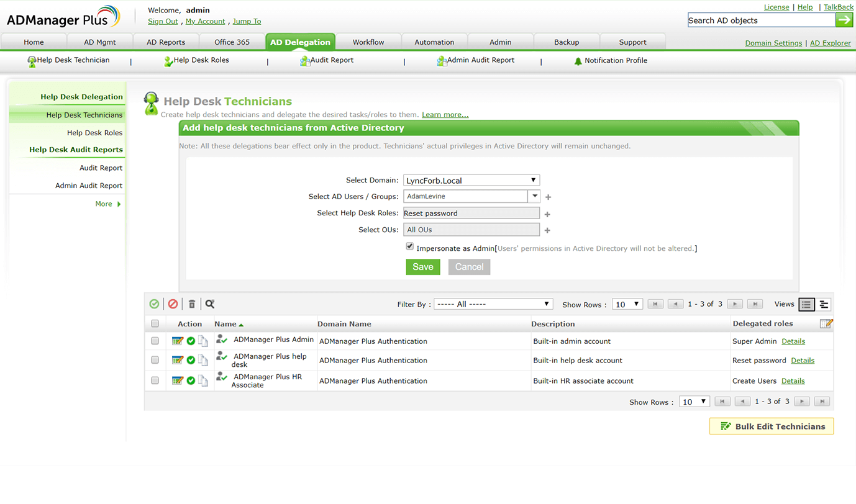Go to last page in the top pagination
The image size is (856, 504).
click(x=755, y=304)
